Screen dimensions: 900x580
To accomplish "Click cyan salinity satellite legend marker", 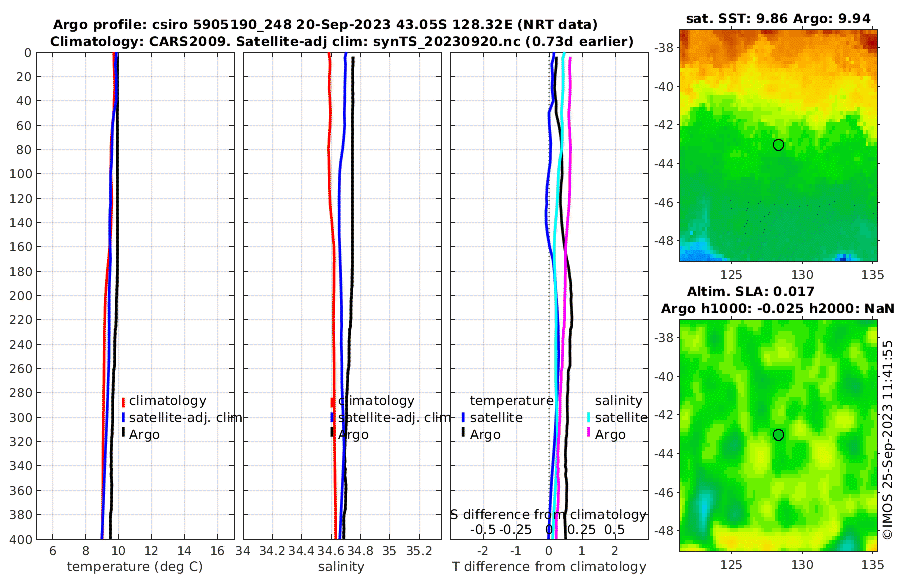I will point(589,417).
